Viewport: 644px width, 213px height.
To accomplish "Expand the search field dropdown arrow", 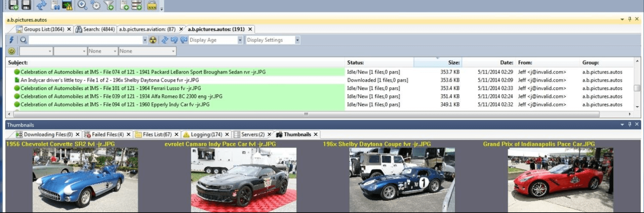I will pyautogui.click(x=145, y=40).
